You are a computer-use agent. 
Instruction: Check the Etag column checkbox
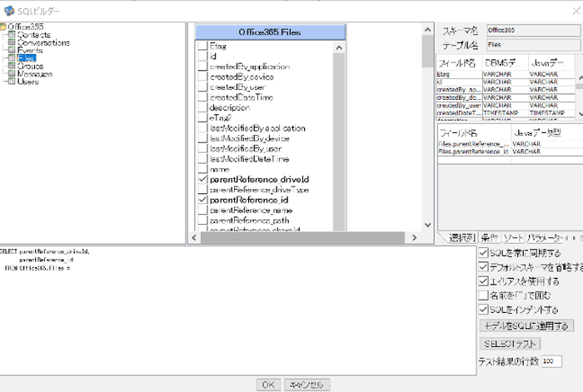(x=202, y=46)
